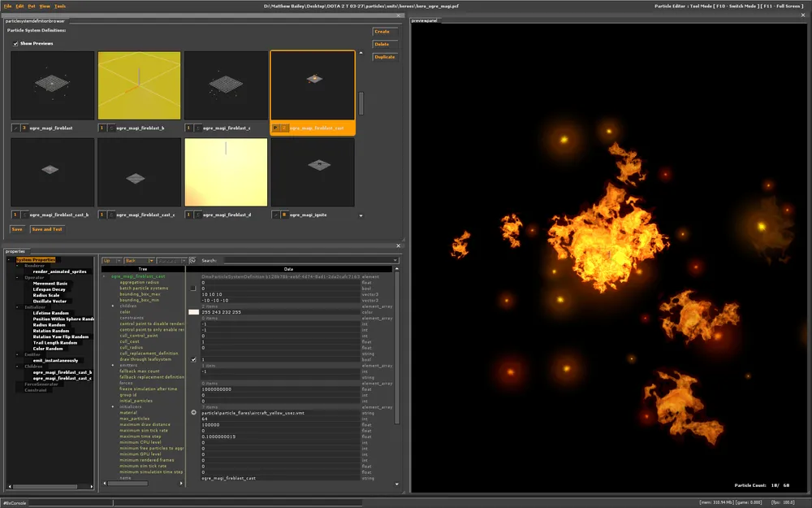Open the Up dropdown in properties toolbar
This screenshot has width=812, height=508.
click(119, 260)
